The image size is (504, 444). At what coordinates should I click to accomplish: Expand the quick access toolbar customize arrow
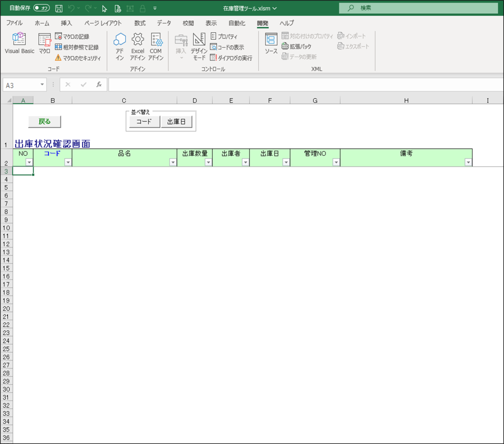coord(155,8)
